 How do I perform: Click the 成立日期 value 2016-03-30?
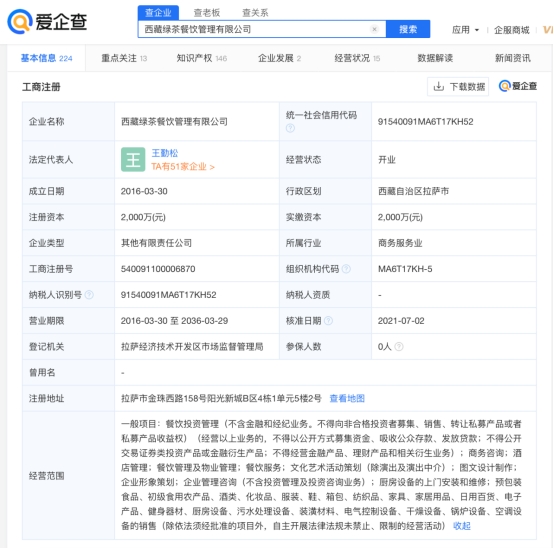pyautogui.click(x=144, y=191)
